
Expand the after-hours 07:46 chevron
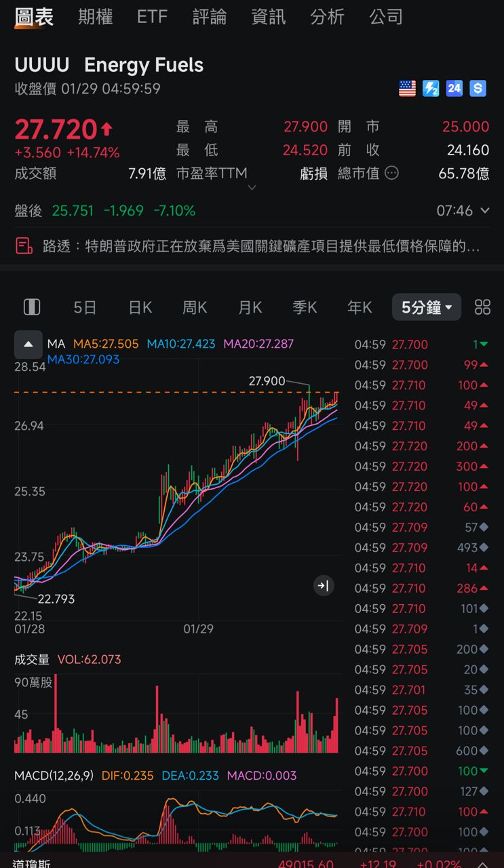(484, 211)
